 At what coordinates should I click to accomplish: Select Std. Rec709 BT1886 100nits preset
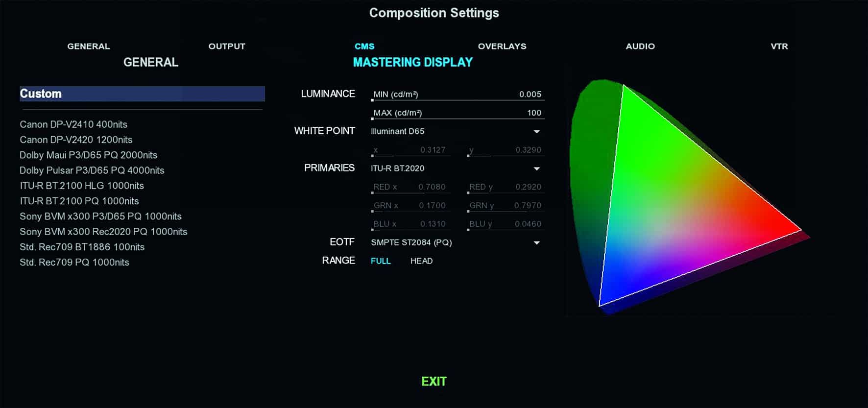pos(82,247)
